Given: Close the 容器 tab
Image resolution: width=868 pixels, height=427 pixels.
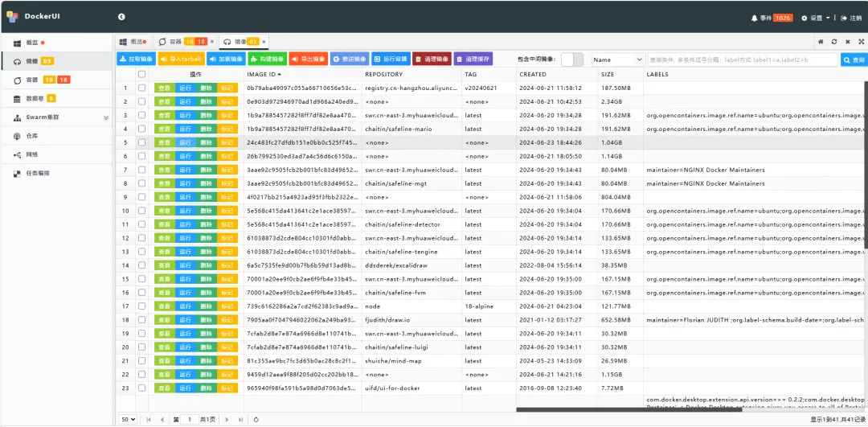Looking at the screenshot, I should pos(211,42).
